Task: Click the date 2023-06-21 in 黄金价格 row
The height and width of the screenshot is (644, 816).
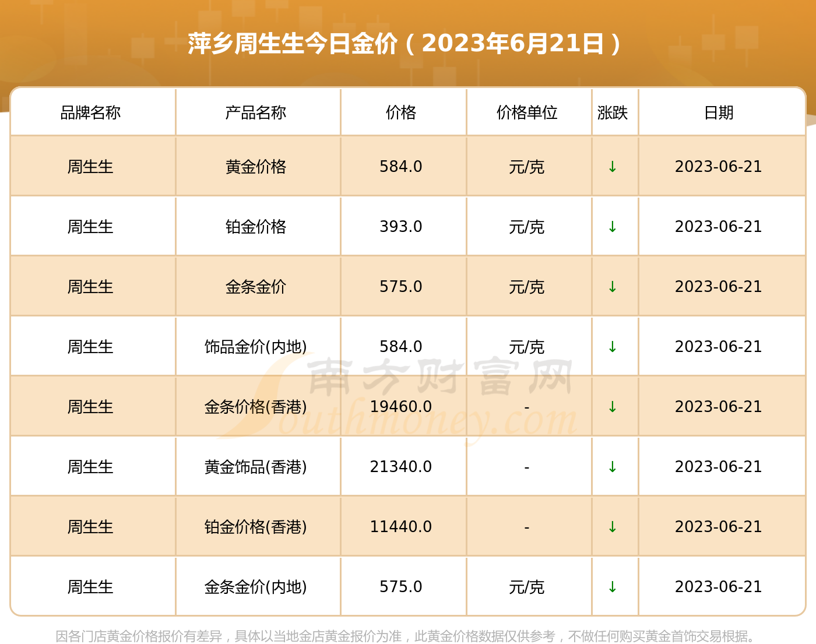Action: click(719, 167)
